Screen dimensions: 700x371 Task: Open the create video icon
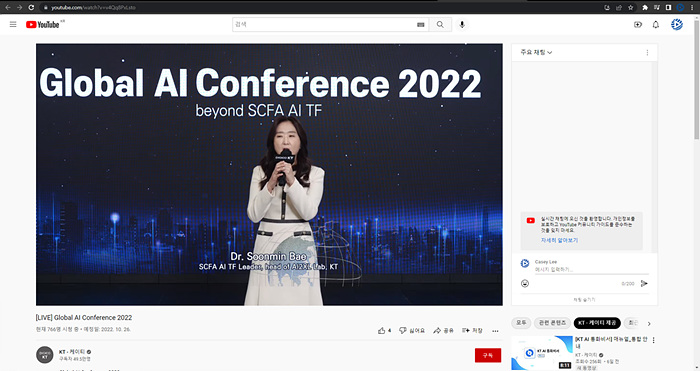coord(638,25)
